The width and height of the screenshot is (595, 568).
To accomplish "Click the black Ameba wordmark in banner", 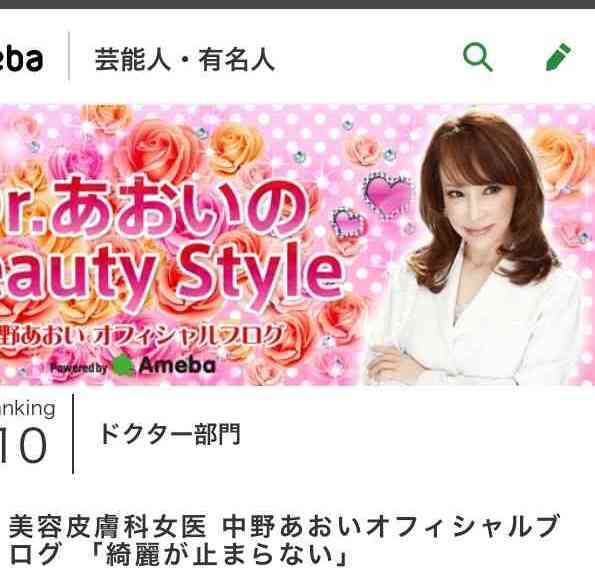I will click(177, 365).
